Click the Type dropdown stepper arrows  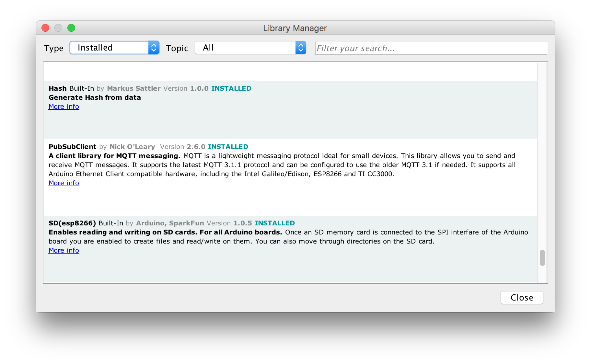[x=154, y=48]
